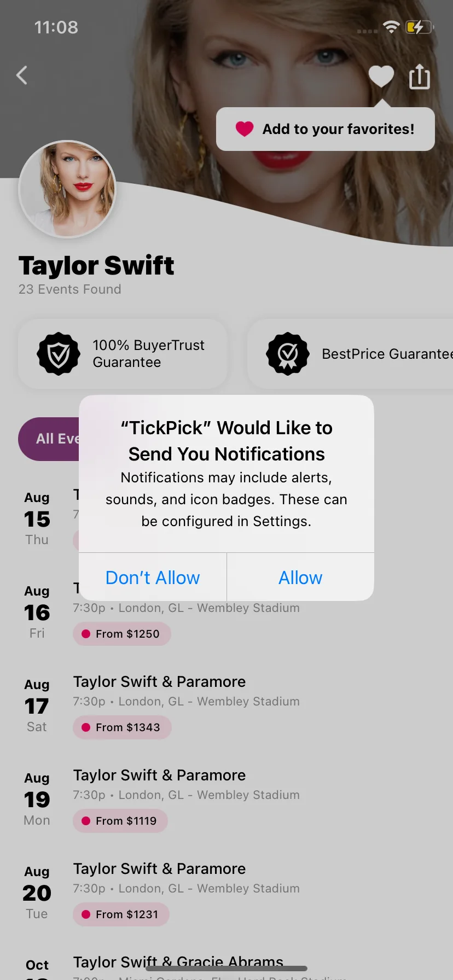The height and width of the screenshot is (980, 453).
Task: Select the All Events tab pill
Action: [49, 439]
